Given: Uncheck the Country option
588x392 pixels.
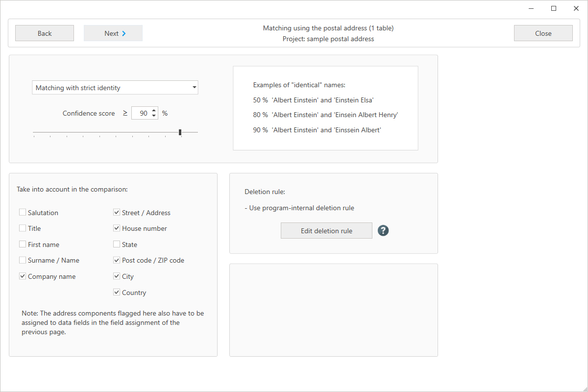Looking at the screenshot, I should tap(116, 292).
